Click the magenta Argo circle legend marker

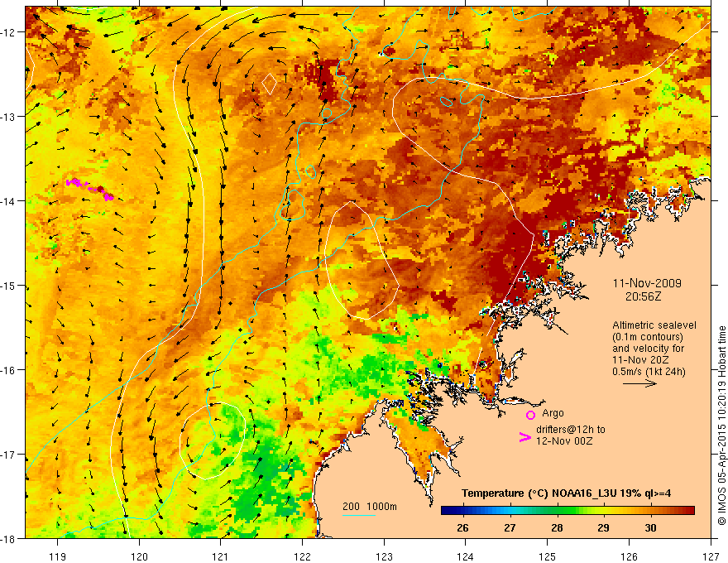pyautogui.click(x=530, y=415)
